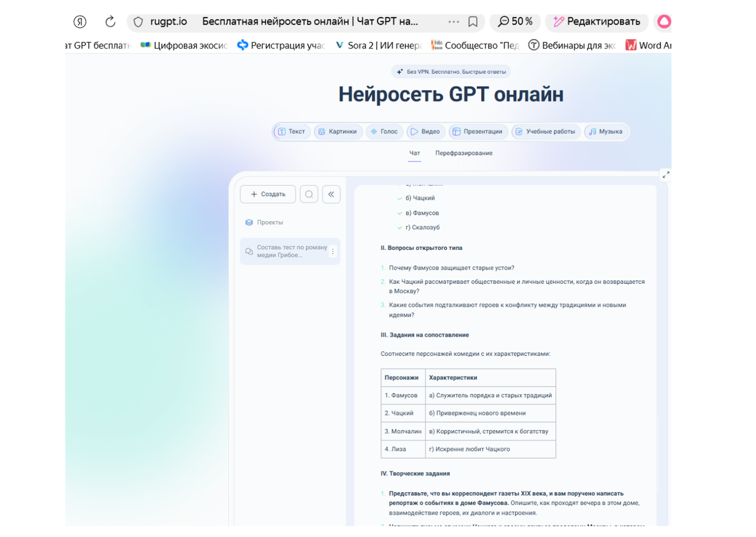
Task: Expand chat to fullscreen view
Action: (665, 175)
